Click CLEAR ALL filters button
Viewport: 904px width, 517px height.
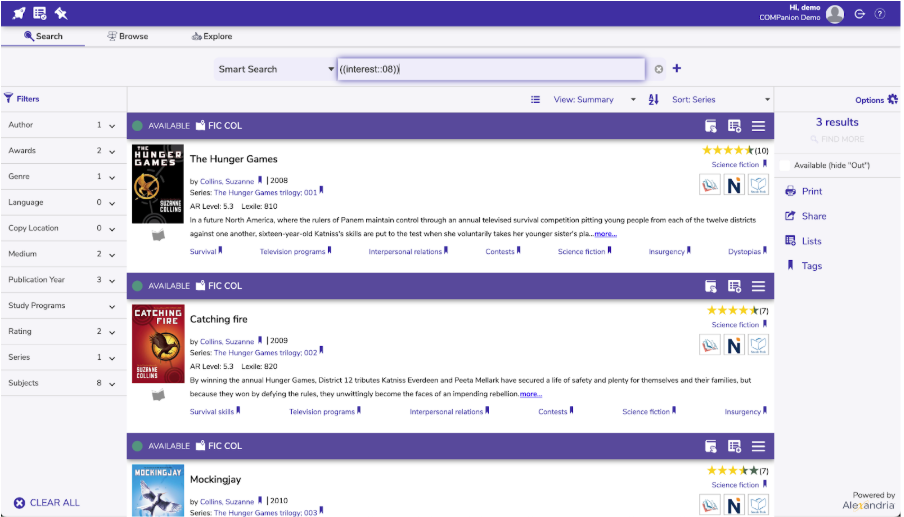coord(47,503)
